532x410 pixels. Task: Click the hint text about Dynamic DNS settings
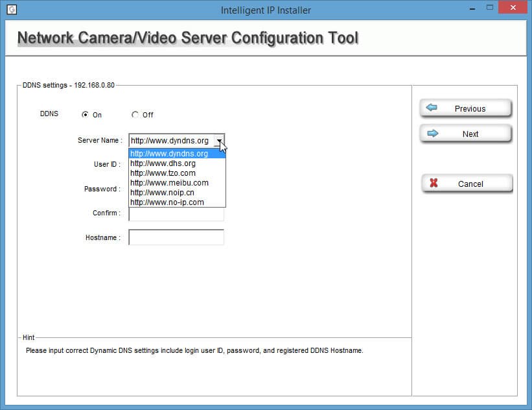tap(194, 350)
